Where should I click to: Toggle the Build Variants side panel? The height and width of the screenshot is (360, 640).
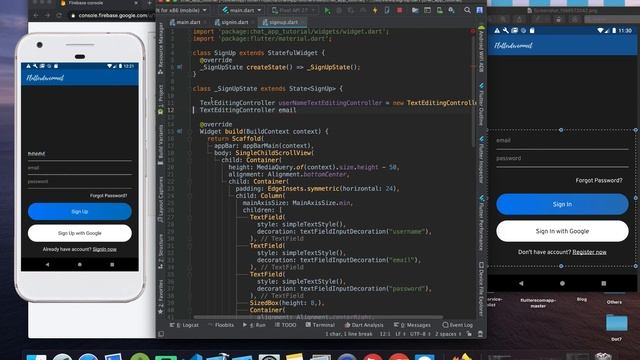(161, 145)
